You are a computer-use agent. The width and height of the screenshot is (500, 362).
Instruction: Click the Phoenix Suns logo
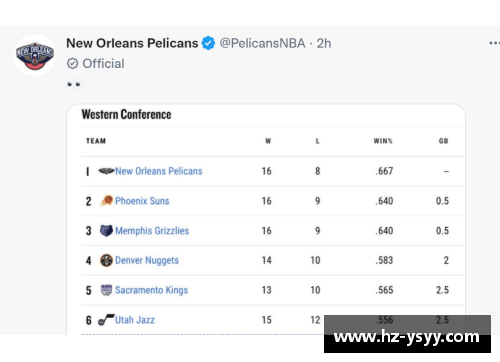pyautogui.click(x=107, y=201)
